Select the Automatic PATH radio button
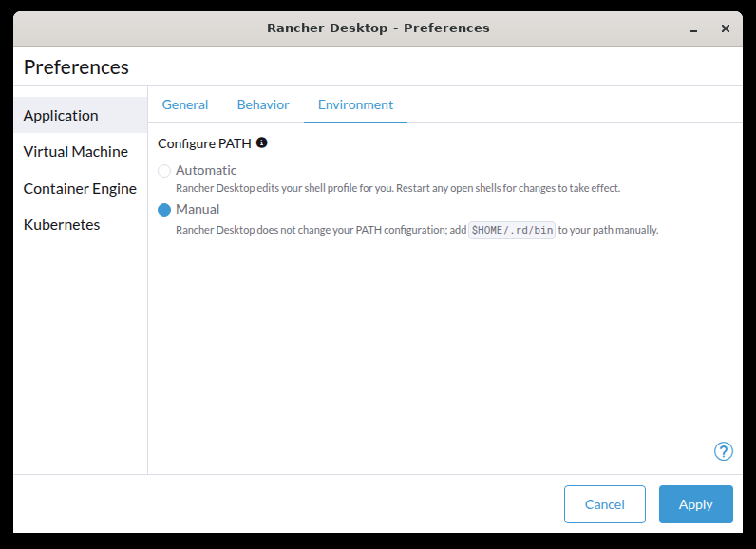756x549 pixels. pyautogui.click(x=164, y=171)
